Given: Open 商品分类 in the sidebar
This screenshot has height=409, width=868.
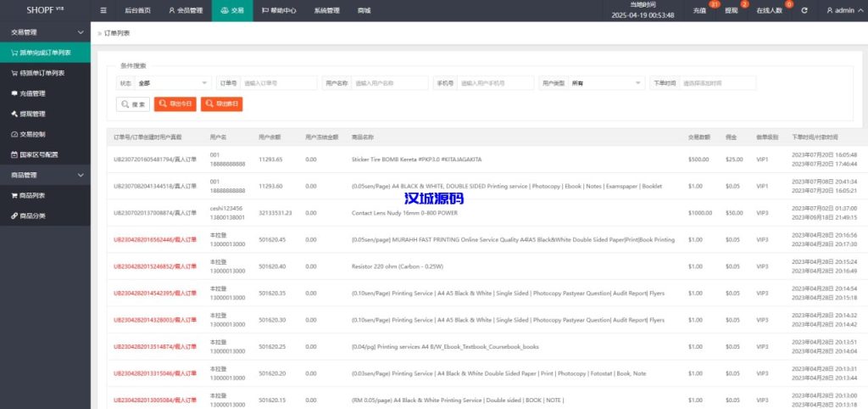Looking at the screenshot, I should coord(32,216).
